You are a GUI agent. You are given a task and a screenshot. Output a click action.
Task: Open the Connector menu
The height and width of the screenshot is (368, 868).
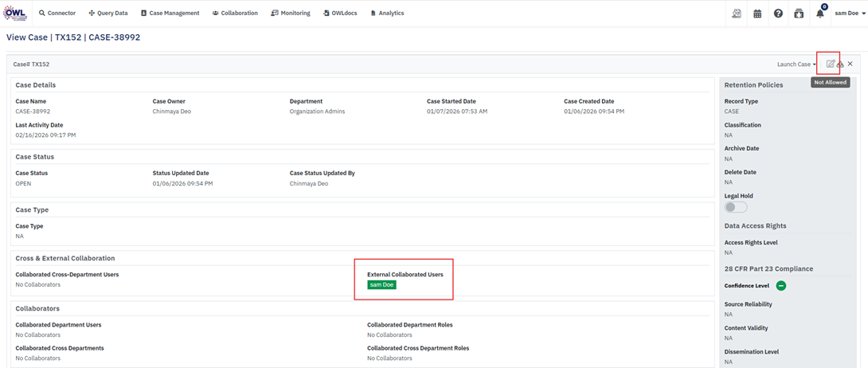[x=57, y=14]
